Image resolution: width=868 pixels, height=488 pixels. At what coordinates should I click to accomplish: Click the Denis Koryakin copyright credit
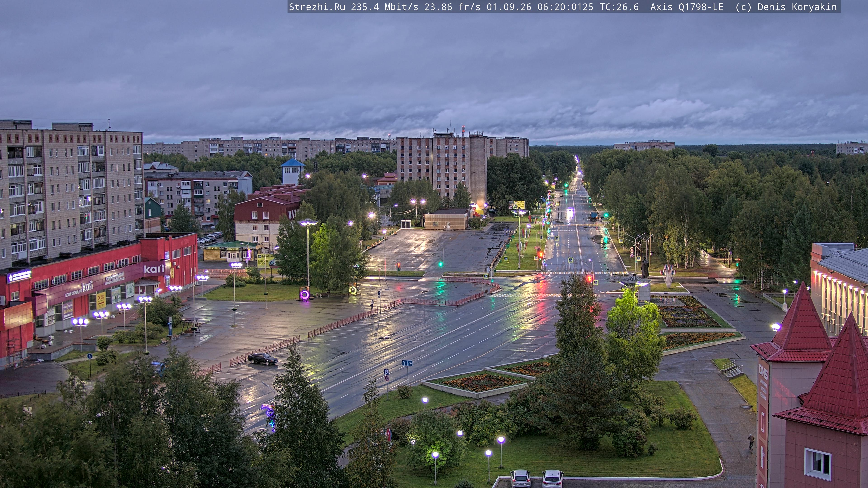point(797,7)
